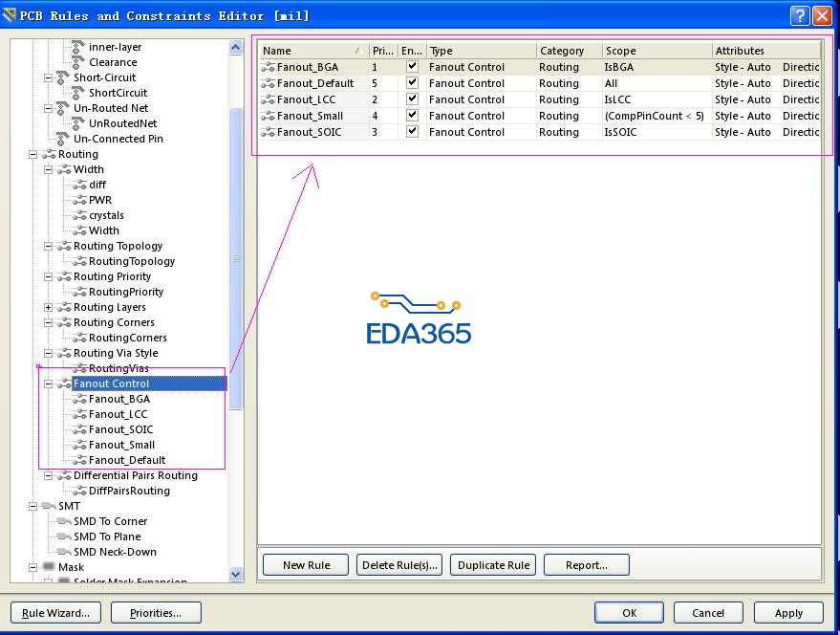This screenshot has height=635, width=840.
Task: Open the Report dialog button
Action: click(x=587, y=565)
